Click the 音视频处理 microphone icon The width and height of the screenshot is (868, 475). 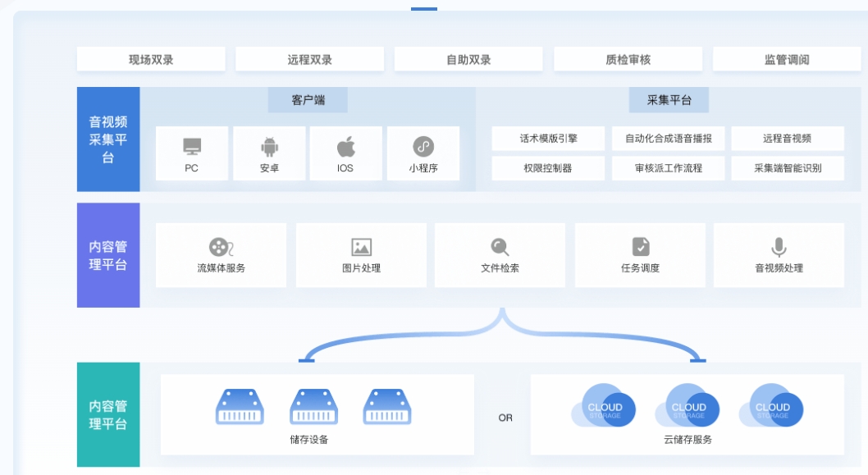779,247
